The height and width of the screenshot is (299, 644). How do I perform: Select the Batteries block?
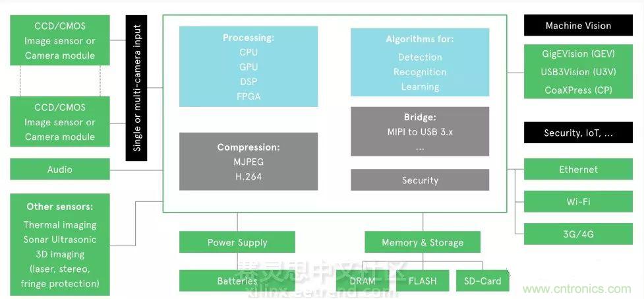point(237,281)
